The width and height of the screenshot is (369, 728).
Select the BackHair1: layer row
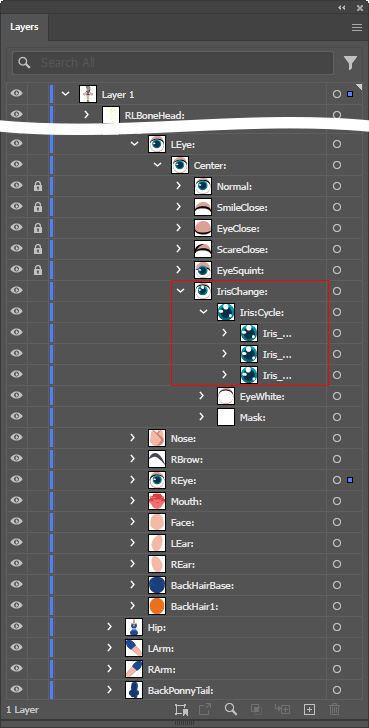(184, 606)
